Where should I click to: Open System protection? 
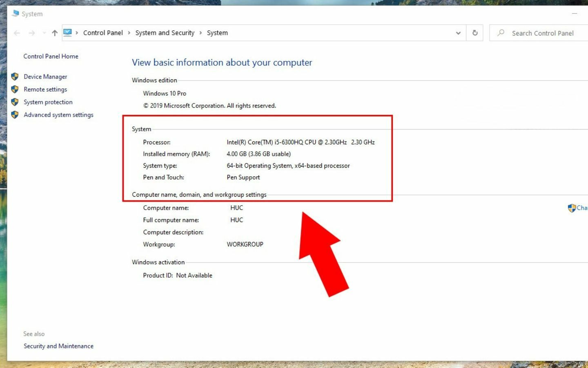(48, 102)
